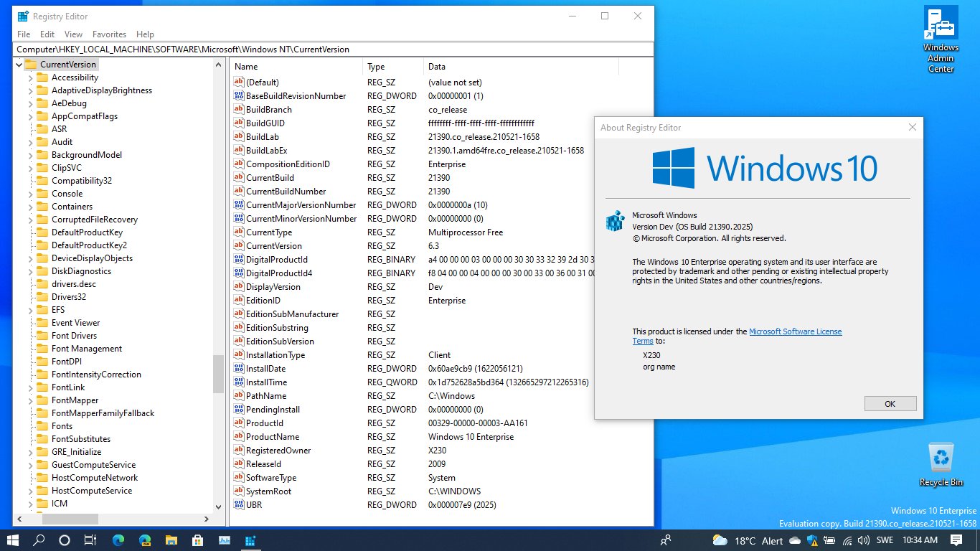Image resolution: width=980 pixels, height=551 pixels.
Task: Open taskbar Search
Action: click(39, 540)
